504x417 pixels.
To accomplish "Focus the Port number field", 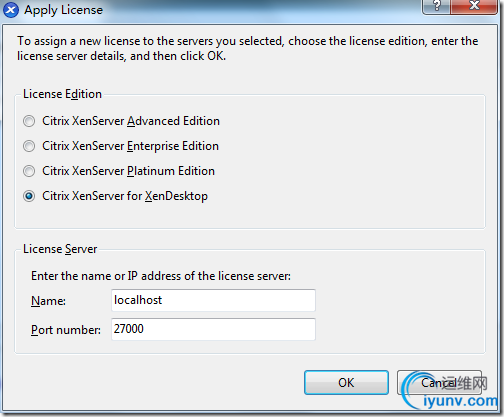I will [213, 329].
